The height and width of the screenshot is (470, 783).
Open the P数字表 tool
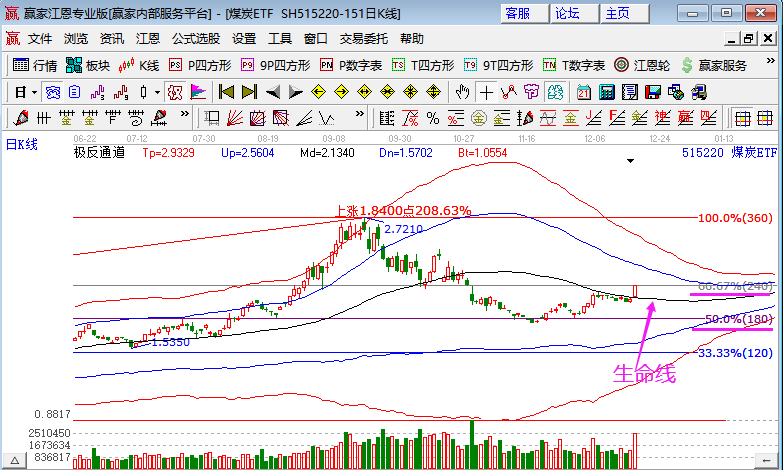pos(351,65)
